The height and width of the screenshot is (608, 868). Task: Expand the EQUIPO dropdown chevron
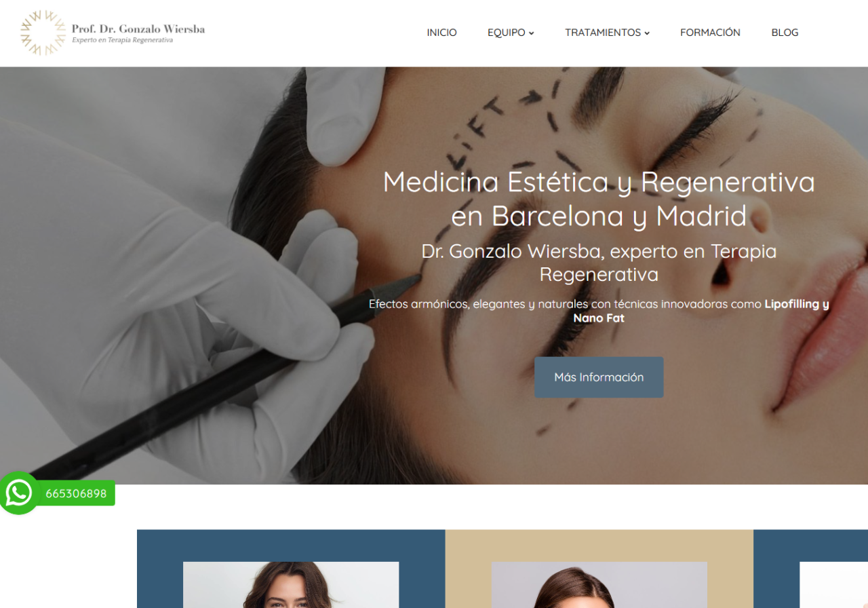pyautogui.click(x=532, y=33)
